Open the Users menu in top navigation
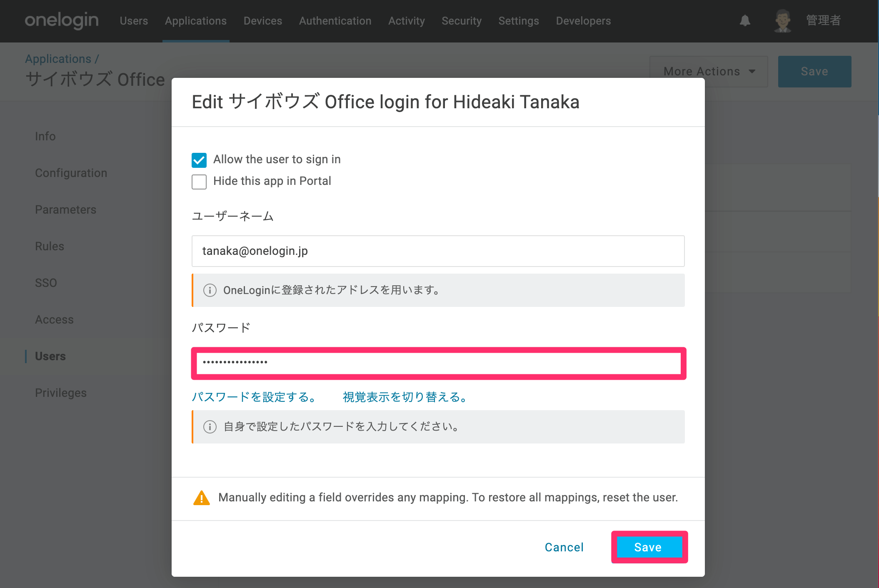 pyautogui.click(x=134, y=21)
